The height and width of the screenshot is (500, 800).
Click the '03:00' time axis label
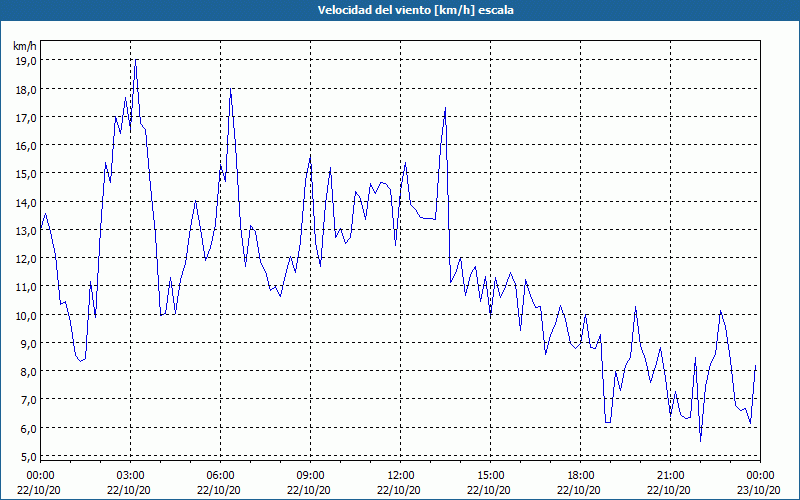130,476
